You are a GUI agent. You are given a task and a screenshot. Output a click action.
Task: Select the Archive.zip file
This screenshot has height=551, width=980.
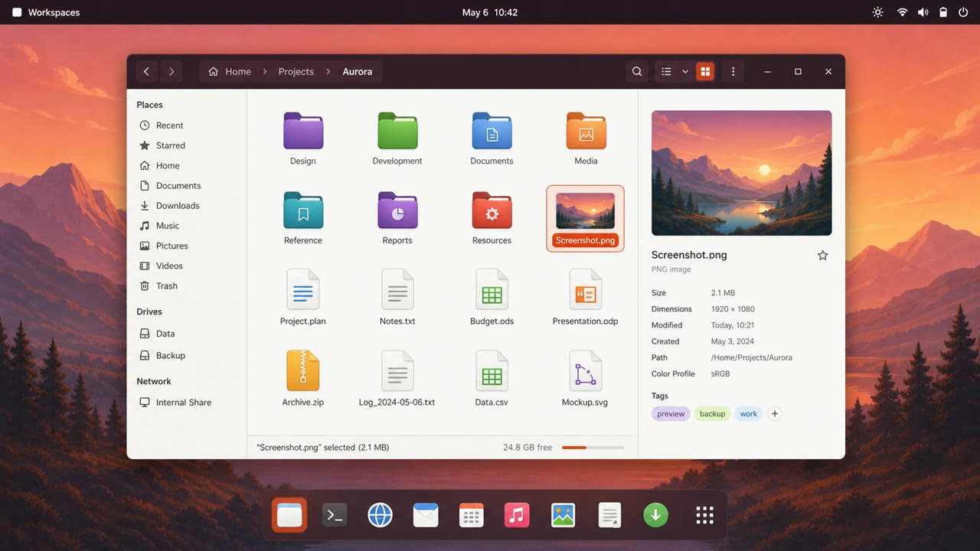coord(303,378)
